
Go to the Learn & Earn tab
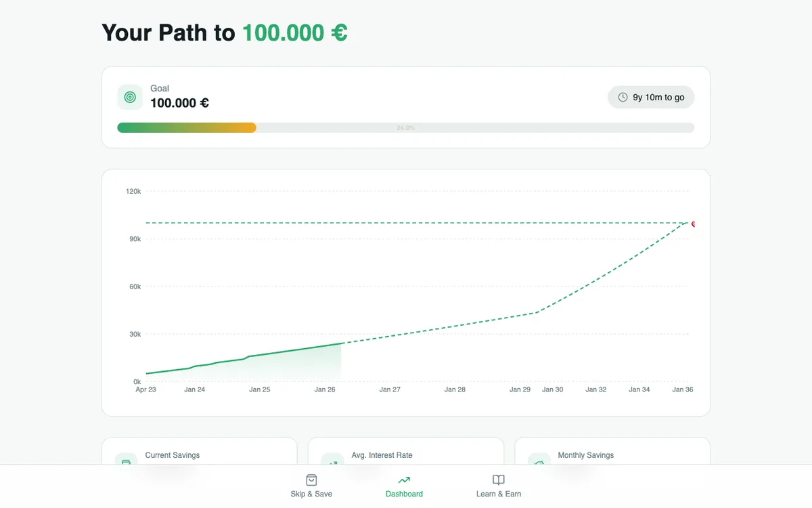click(x=499, y=494)
